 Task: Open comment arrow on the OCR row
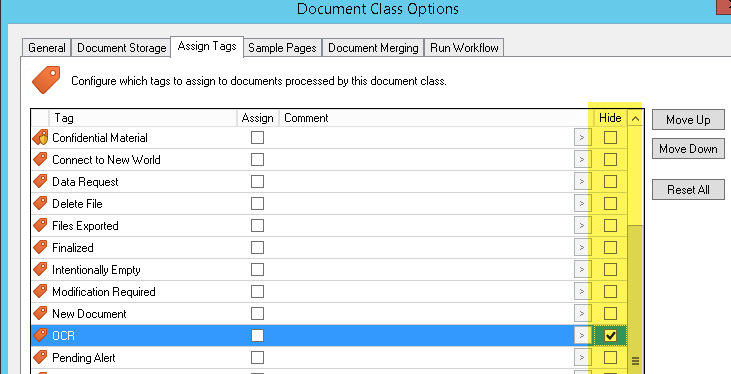[x=582, y=335]
